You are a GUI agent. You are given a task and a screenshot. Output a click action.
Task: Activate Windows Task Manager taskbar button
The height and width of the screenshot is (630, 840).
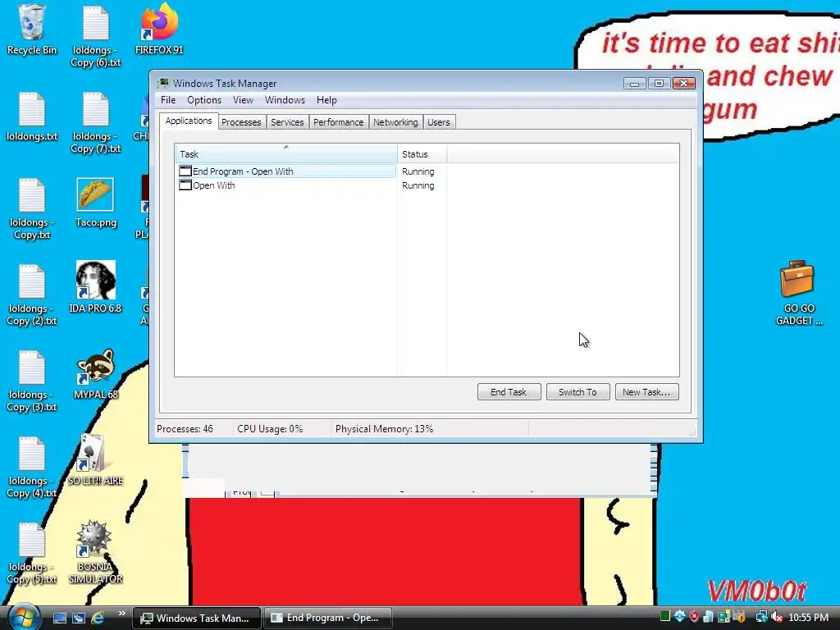[x=197, y=618]
